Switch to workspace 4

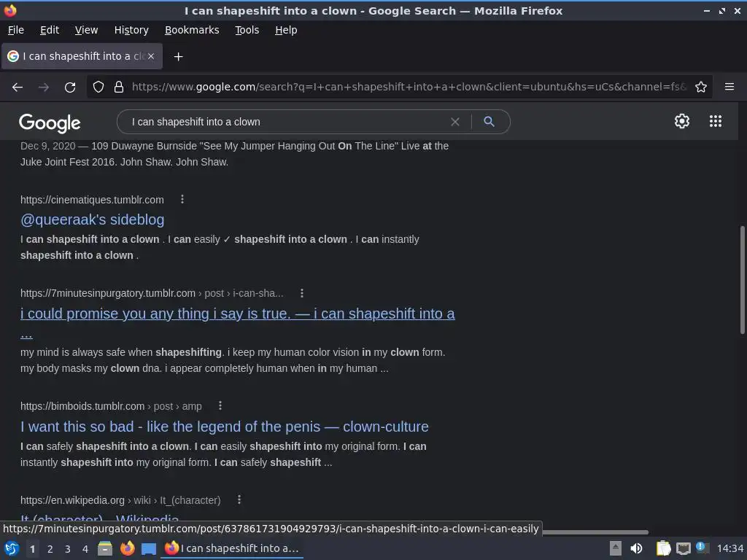coord(85,549)
